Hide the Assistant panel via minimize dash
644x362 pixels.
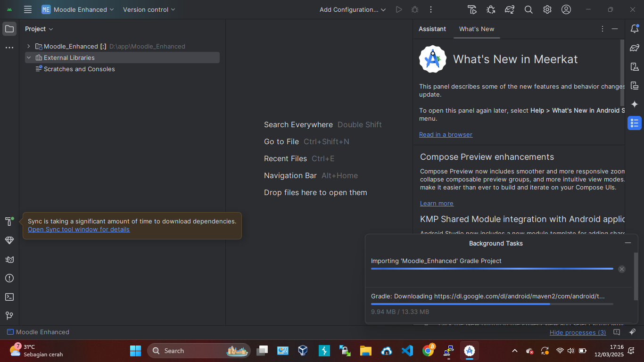click(615, 29)
